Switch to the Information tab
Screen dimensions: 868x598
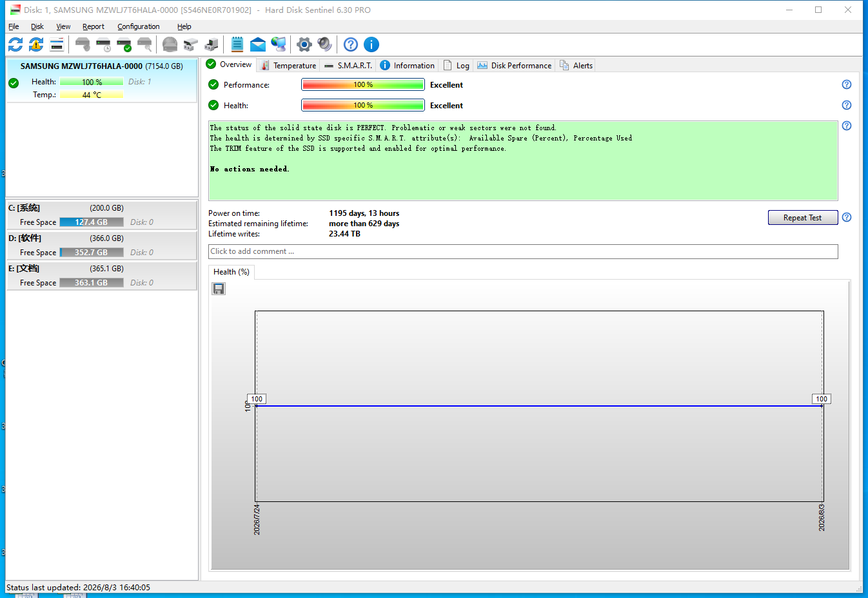click(x=408, y=66)
